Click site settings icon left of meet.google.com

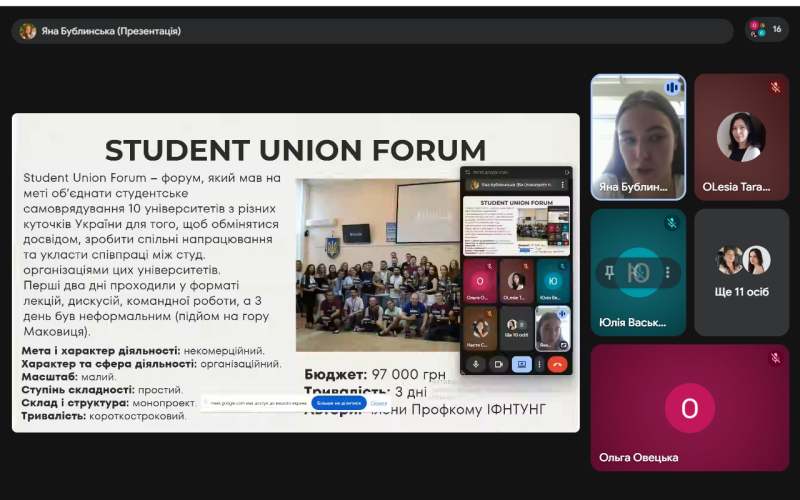coord(467,172)
